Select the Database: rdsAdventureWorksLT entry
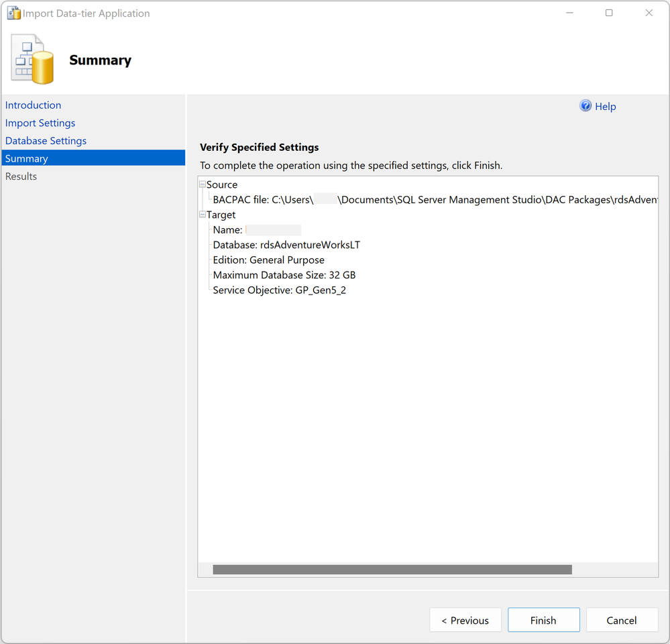The image size is (670, 644). 286,245
